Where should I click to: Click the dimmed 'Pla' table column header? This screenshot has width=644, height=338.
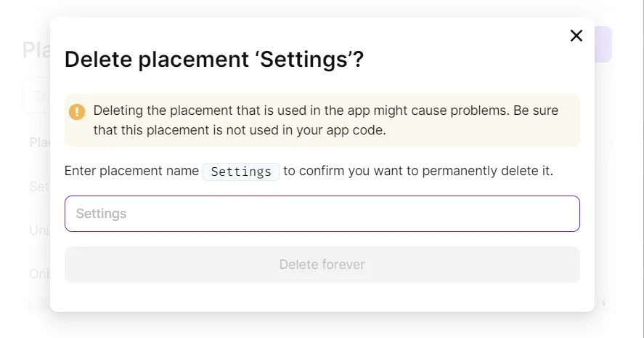pos(38,142)
